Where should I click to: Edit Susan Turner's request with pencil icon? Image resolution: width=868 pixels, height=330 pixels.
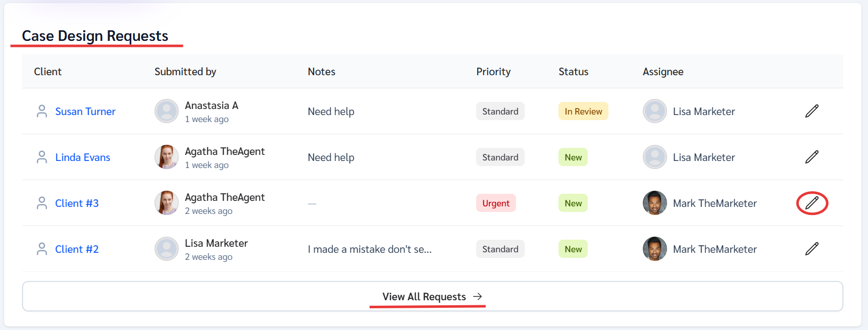click(811, 111)
